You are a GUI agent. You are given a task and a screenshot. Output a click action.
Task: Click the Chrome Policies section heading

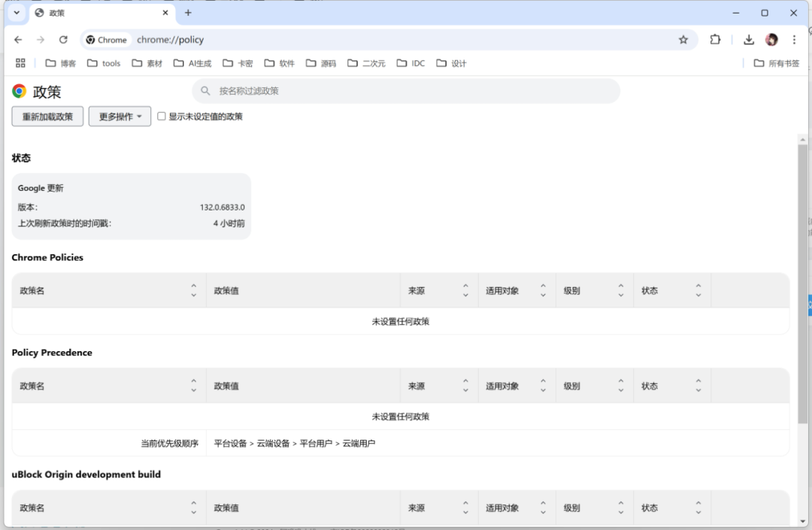click(47, 257)
